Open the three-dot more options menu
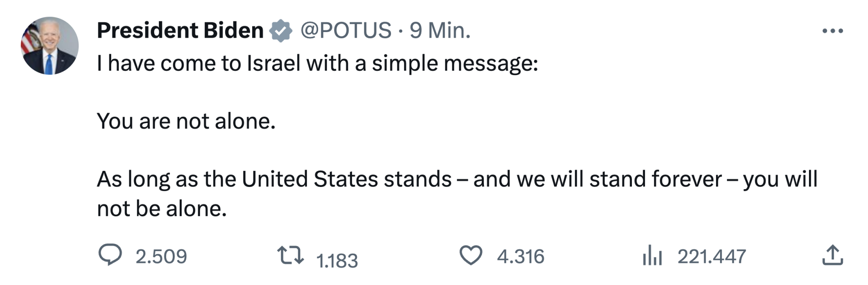 tap(832, 31)
